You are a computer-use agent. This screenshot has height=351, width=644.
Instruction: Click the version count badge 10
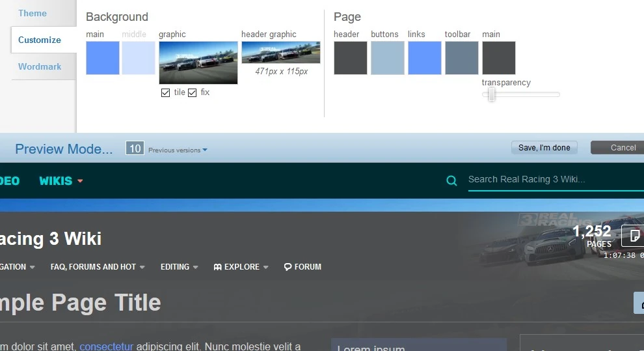point(135,148)
